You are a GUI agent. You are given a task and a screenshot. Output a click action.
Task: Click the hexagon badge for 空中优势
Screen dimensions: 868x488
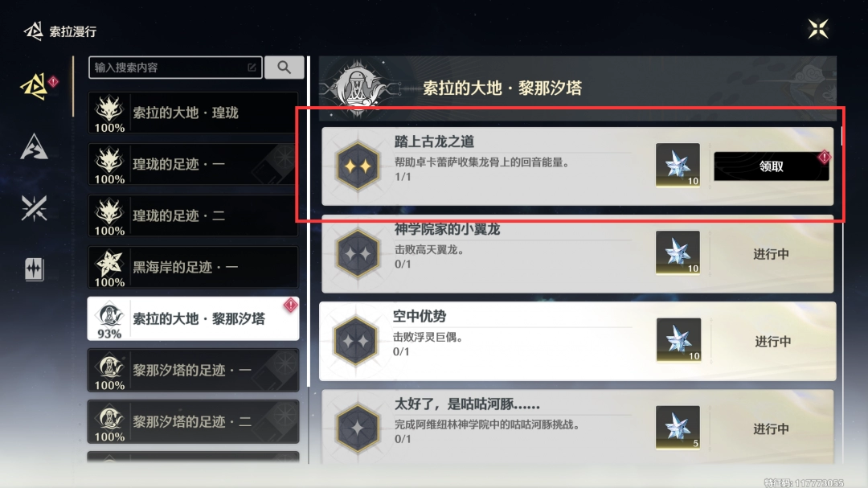(356, 341)
